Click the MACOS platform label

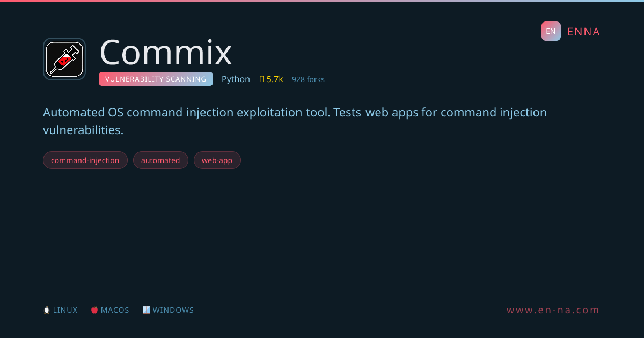tap(115, 310)
